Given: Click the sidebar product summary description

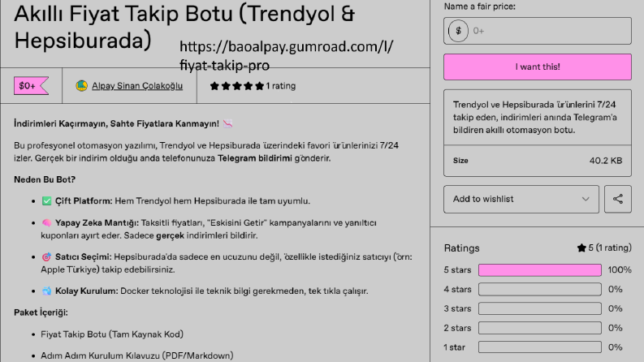Looking at the screenshot, I should coord(535,118).
